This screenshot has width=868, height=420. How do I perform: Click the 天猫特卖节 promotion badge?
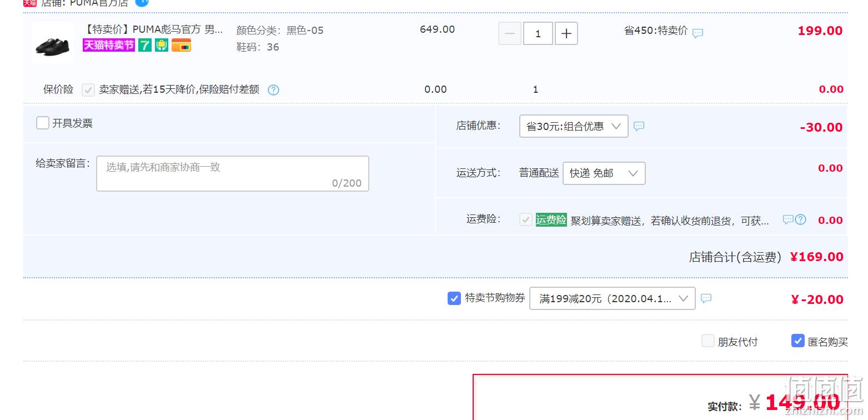coord(109,46)
